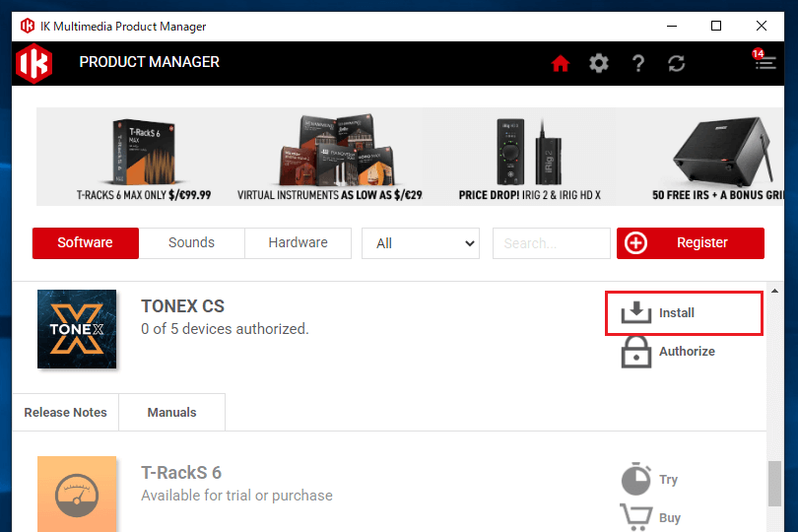Viewport: 798px width, 532px height.
Task: Install TONEX CS
Action: (684, 312)
